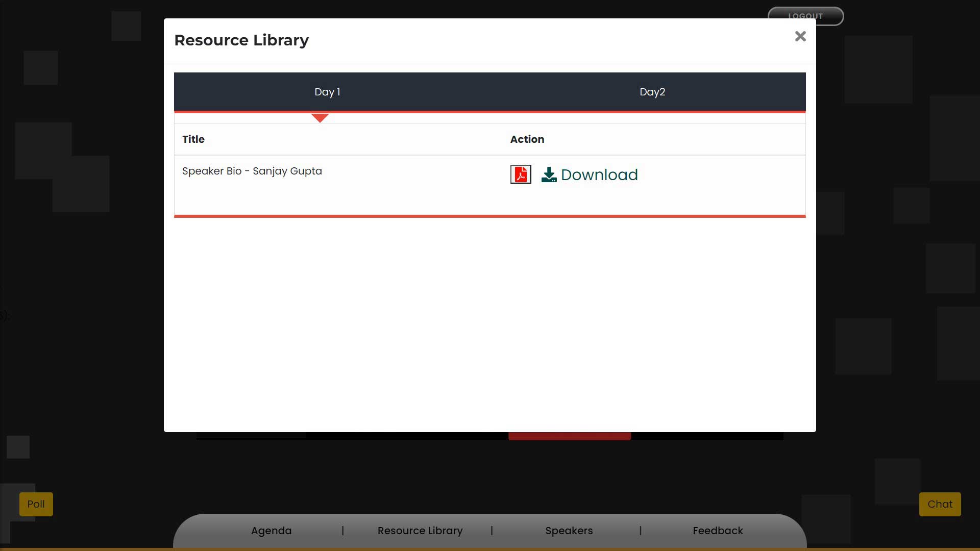Screen dimensions: 980x551
Task: Open the Speakers section
Action: [x=569, y=531]
